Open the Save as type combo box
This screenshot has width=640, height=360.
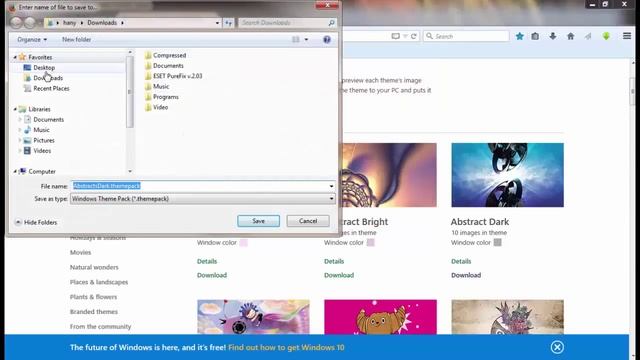click(x=203, y=199)
